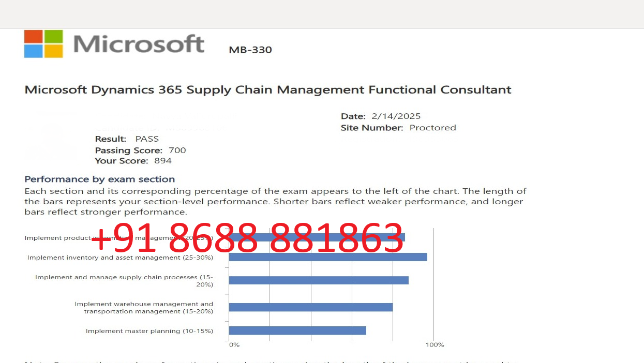
Task: Click the product information management bar
Action: (x=317, y=237)
